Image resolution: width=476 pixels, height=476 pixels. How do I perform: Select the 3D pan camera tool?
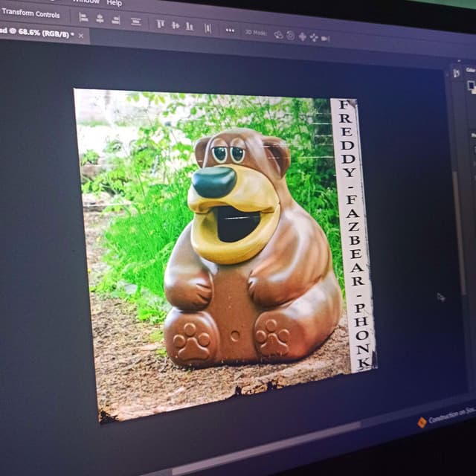pos(303,36)
